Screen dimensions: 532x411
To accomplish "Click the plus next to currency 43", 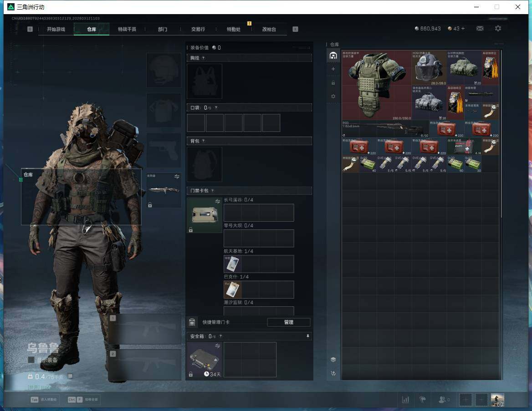I will coord(463,29).
